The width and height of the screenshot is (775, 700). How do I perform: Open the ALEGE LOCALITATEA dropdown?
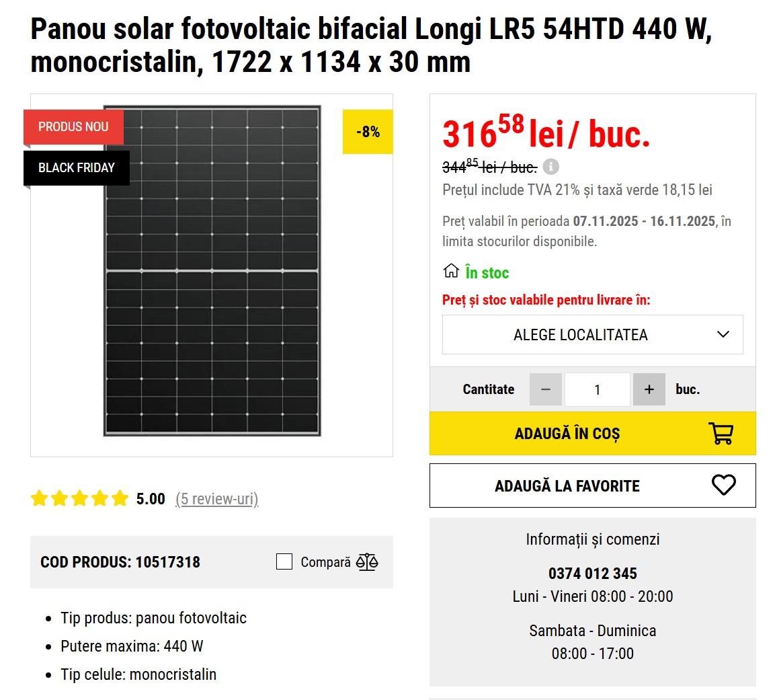click(580, 334)
